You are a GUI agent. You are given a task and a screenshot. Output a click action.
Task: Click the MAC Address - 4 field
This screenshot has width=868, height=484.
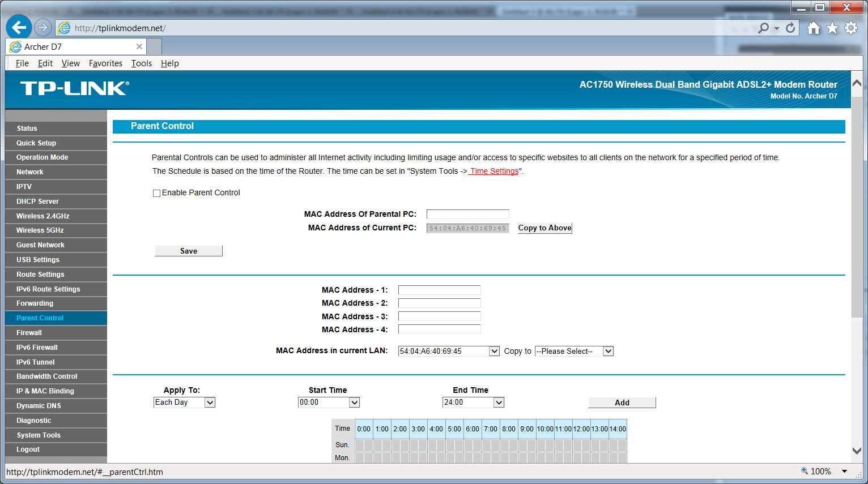tap(440, 329)
